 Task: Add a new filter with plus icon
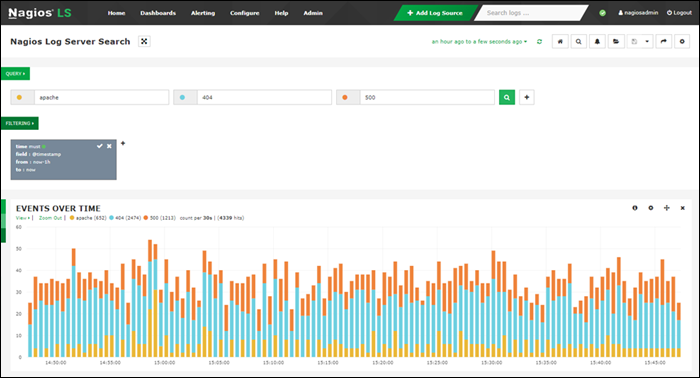coord(123,143)
